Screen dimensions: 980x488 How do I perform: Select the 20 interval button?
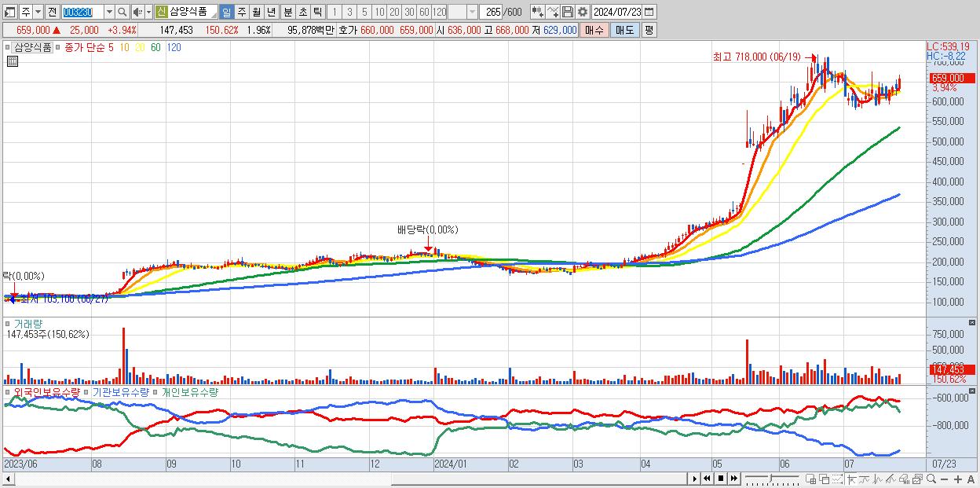point(394,12)
